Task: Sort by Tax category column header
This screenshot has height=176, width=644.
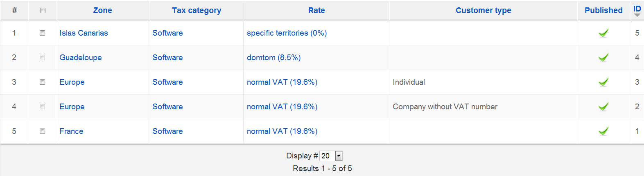Action: [197, 11]
